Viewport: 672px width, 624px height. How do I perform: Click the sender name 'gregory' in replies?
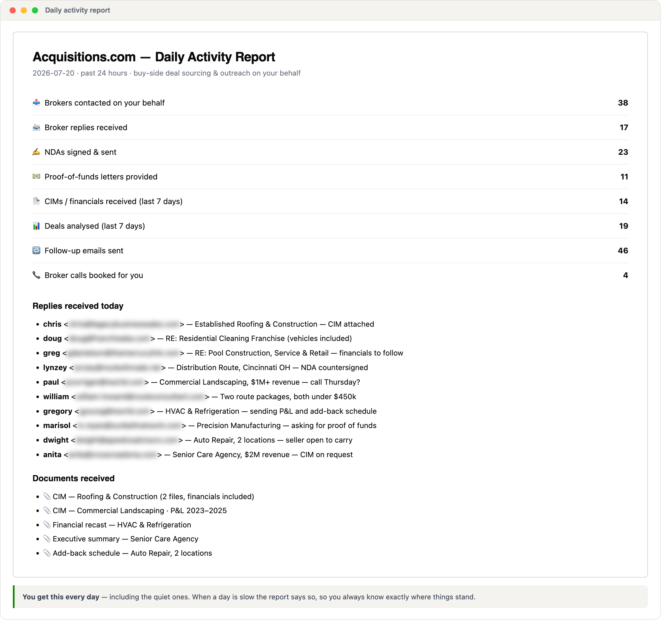pyautogui.click(x=58, y=411)
